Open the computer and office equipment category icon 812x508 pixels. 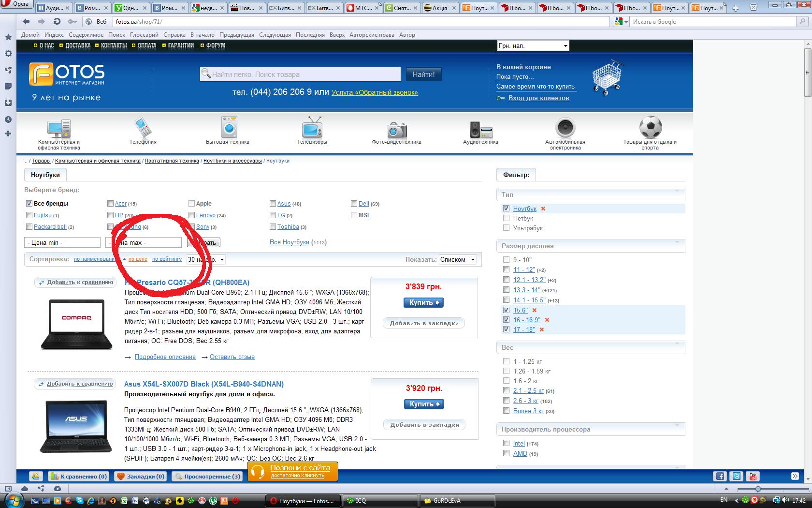pos(59,129)
